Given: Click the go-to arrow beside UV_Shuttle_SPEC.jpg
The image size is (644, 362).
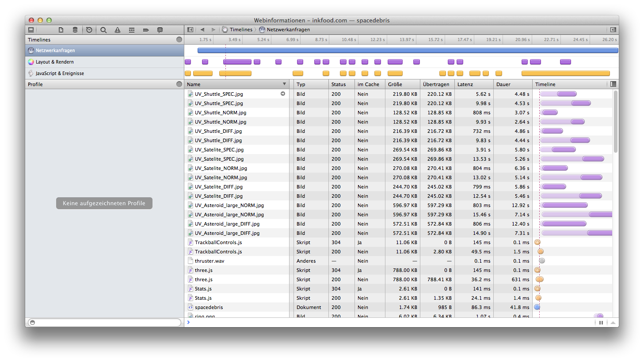Looking at the screenshot, I should 283,94.
